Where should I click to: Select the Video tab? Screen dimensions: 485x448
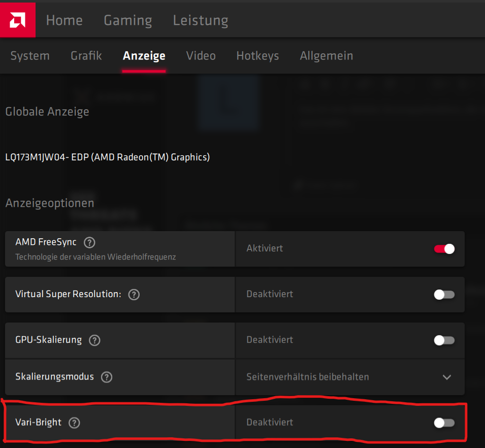(x=201, y=56)
